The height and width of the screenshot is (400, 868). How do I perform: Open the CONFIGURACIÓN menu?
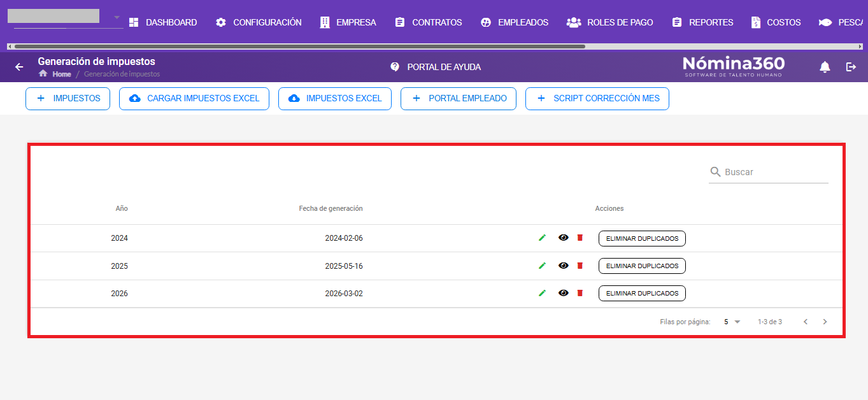point(259,22)
